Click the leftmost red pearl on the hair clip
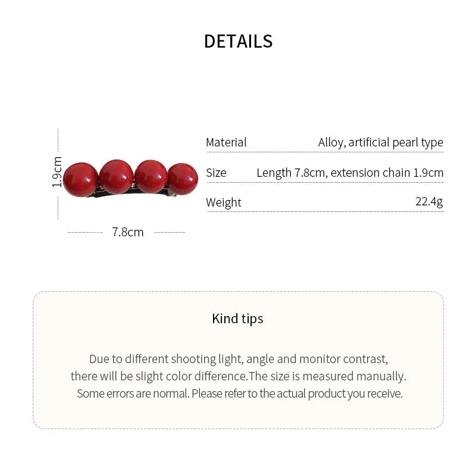Image resolution: width=476 pixels, height=450 pixels. point(81,179)
